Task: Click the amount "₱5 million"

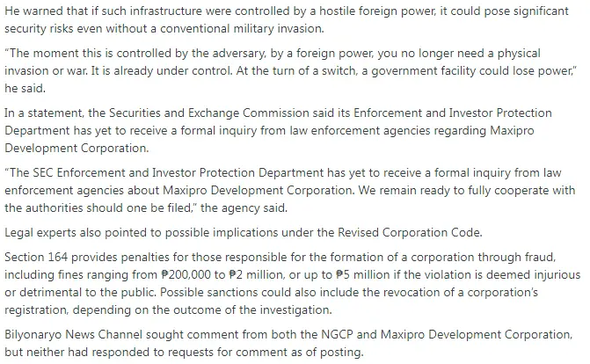Action: (x=363, y=275)
